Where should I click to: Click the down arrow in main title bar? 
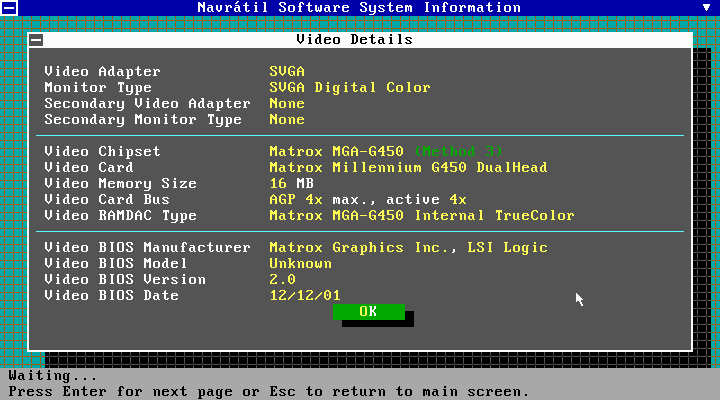coord(706,7)
